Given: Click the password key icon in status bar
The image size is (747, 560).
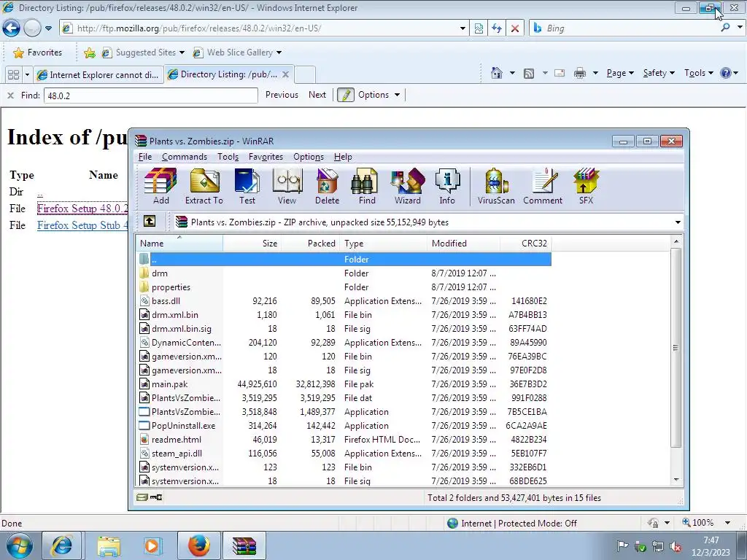Looking at the screenshot, I should point(156,497).
